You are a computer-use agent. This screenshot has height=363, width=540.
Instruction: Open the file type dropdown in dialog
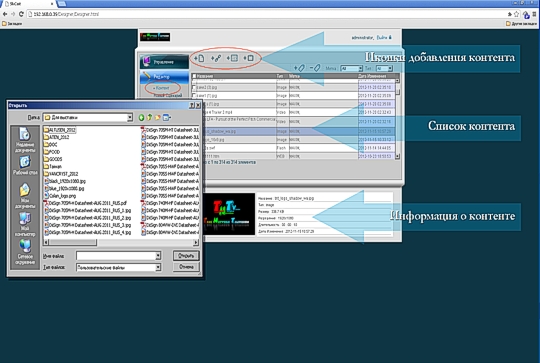pos(158,267)
